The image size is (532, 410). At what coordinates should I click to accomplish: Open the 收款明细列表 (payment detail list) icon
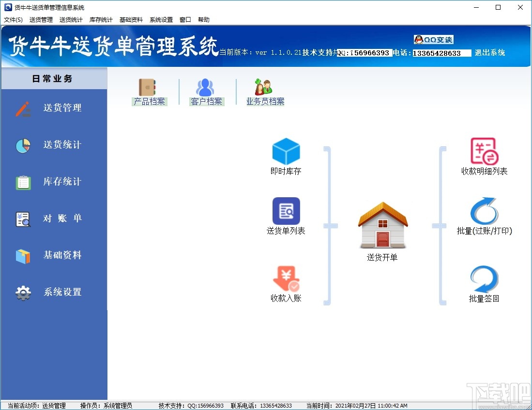(x=483, y=155)
